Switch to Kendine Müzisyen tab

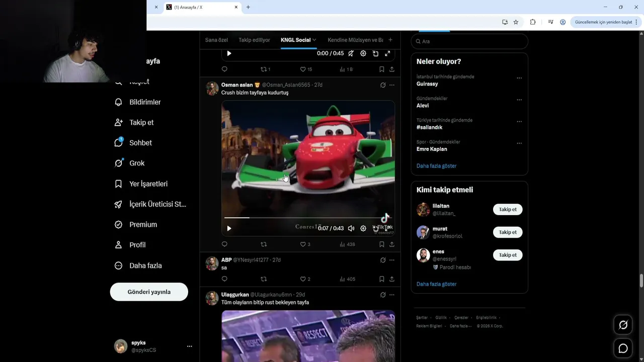click(355, 40)
